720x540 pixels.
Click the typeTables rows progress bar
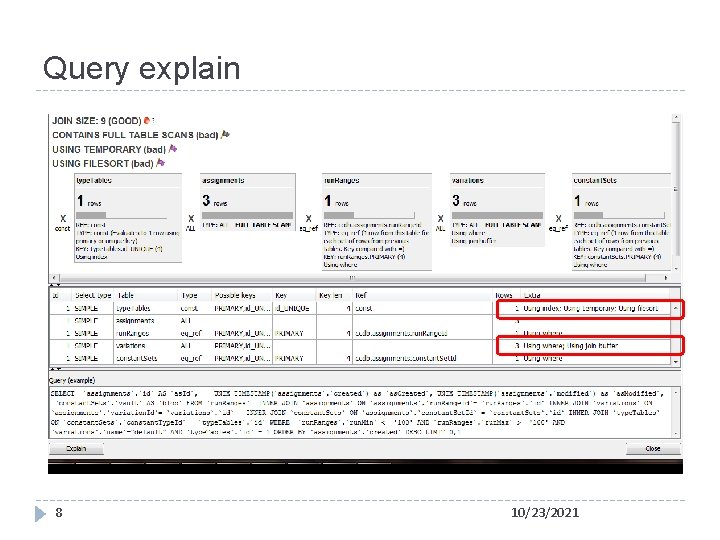121,215
